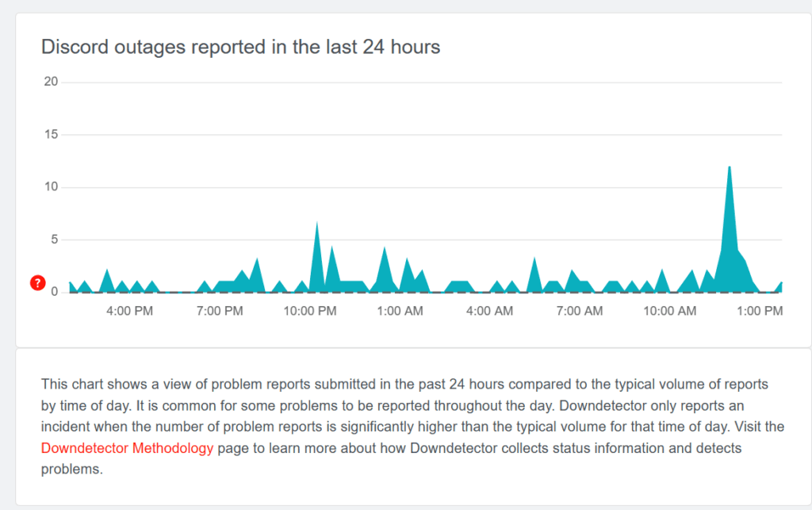Click the '15' y-axis value
This screenshot has height=510, width=812.
[x=51, y=135]
